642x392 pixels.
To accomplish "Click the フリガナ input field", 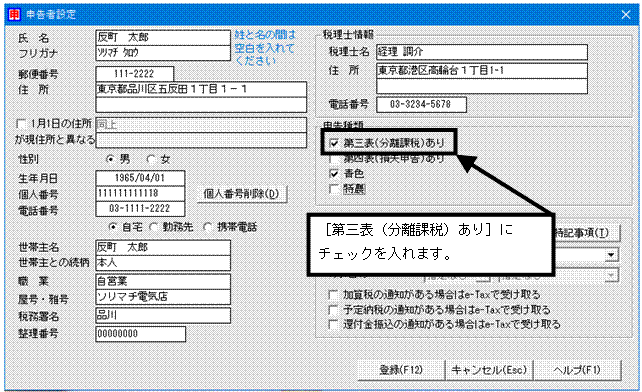I will (163, 53).
